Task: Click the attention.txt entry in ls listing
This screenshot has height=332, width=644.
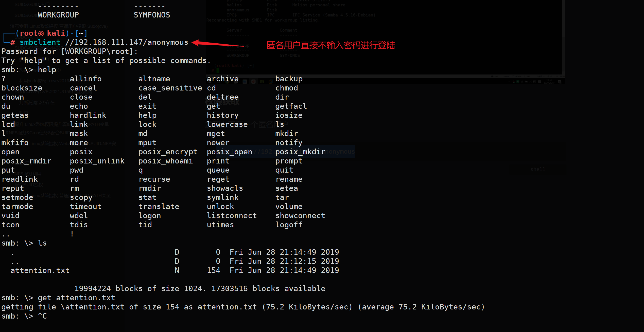Action: (40, 270)
